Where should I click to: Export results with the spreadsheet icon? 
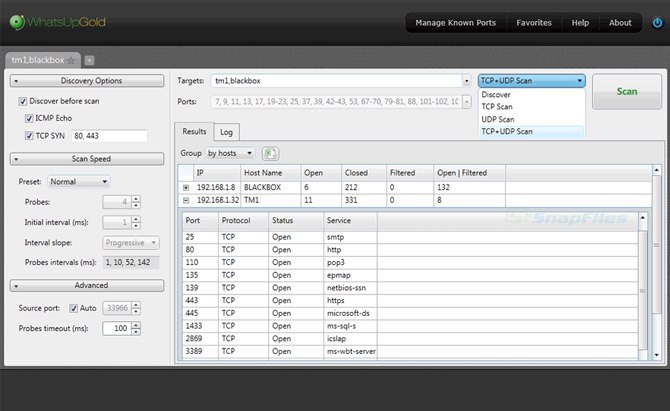click(x=270, y=153)
